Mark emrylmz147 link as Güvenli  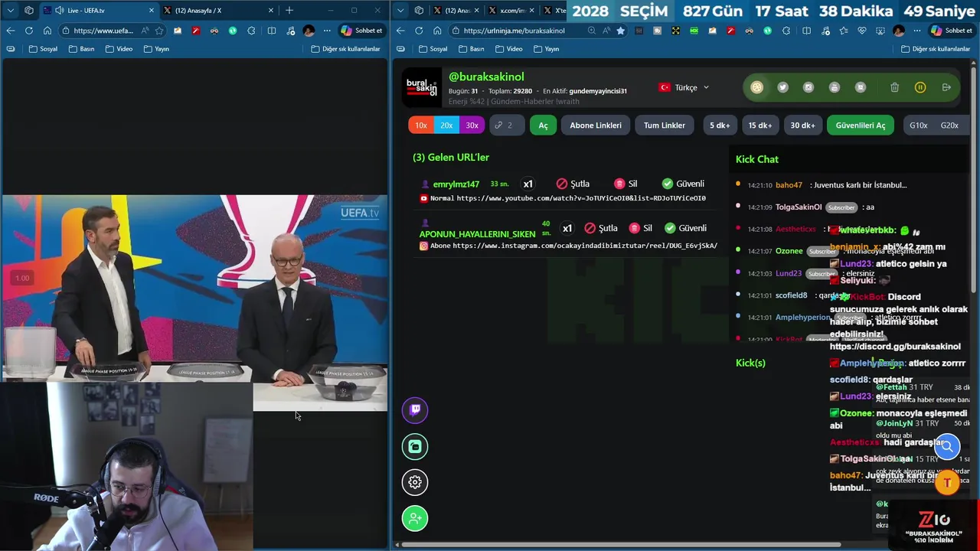point(683,184)
